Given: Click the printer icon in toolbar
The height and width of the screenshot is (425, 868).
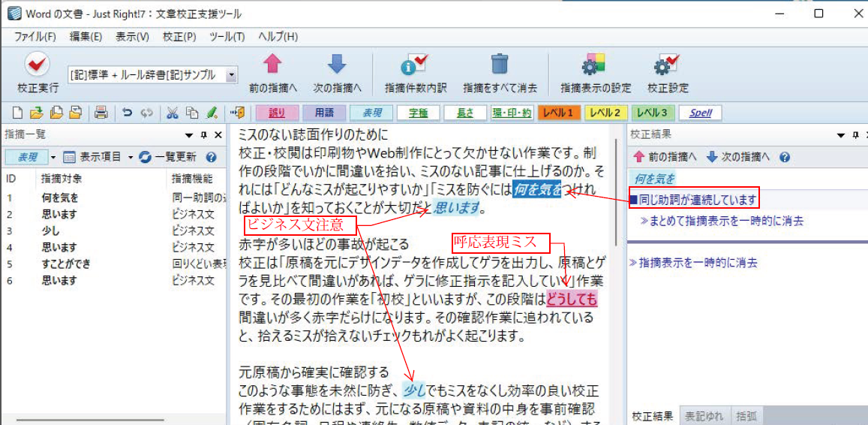Looking at the screenshot, I should pyautogui.click(x=101, y=113).
